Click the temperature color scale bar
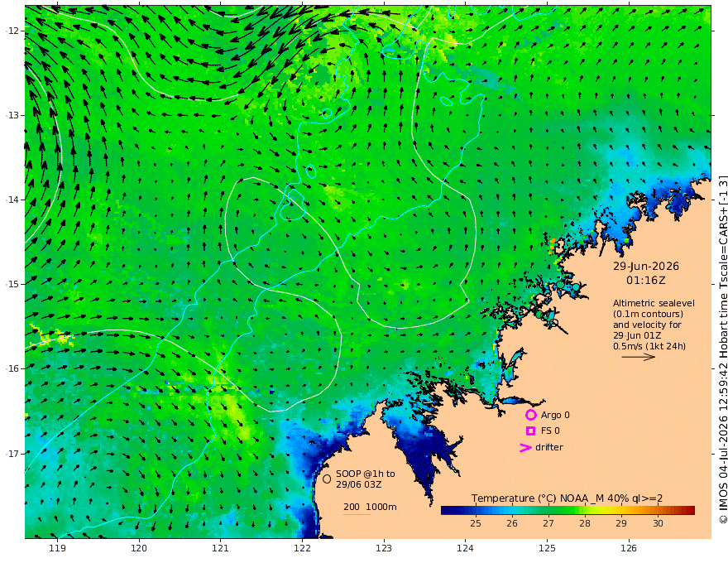Screen dimensions: 728x563 [x=568, y=511]
